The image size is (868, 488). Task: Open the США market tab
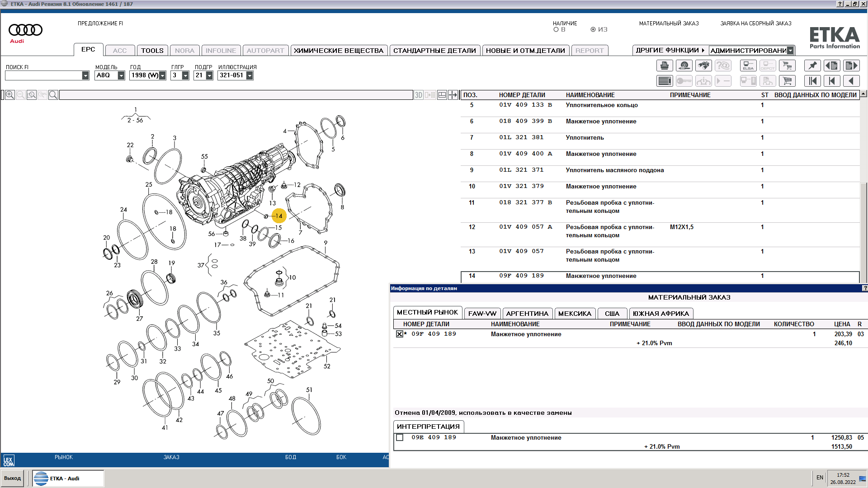tap(612, 314)
